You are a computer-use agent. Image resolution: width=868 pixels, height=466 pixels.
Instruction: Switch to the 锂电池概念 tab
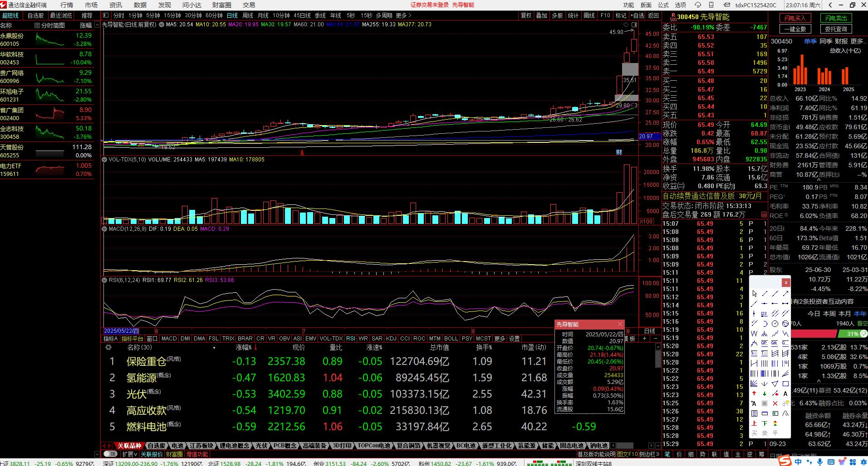click(x=234, y=446)
